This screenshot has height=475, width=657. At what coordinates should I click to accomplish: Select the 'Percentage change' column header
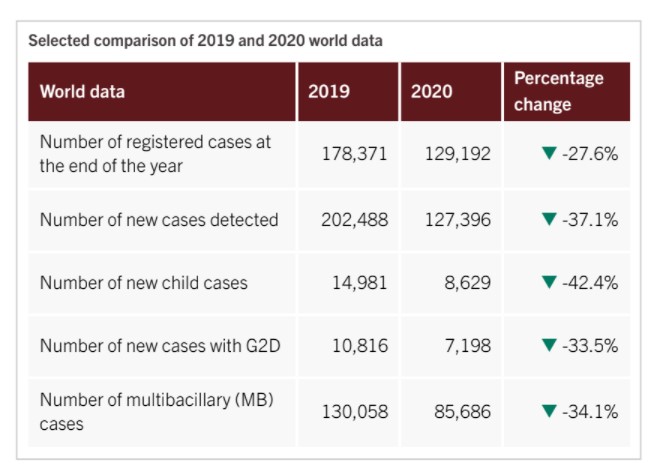click(558, 91)
